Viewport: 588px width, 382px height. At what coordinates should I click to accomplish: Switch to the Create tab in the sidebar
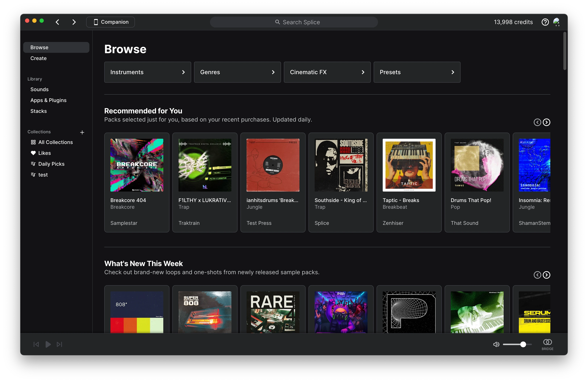[x=38, y=58]
